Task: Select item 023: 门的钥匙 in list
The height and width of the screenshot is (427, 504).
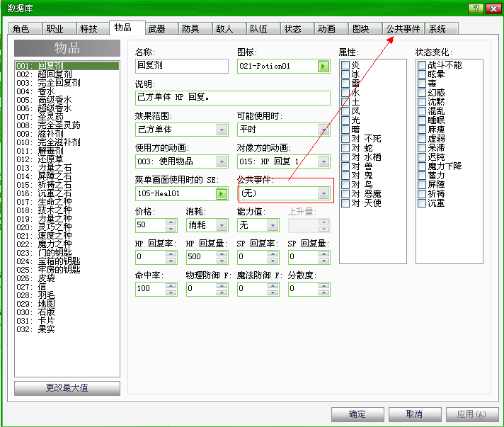Action: coord(67,253)
